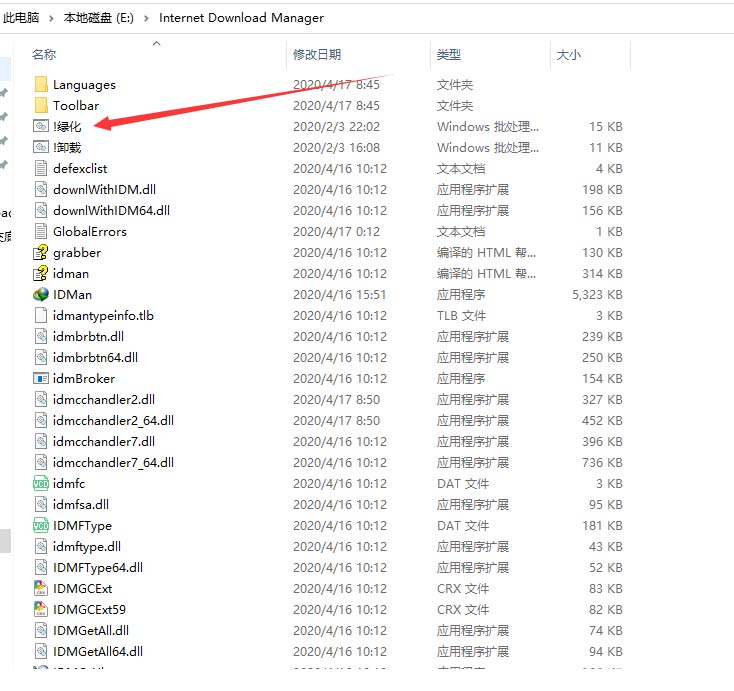This screenshot has height=691, width=734.
Task: Open the Toolbar folder icon
Action: coord(41,105)
